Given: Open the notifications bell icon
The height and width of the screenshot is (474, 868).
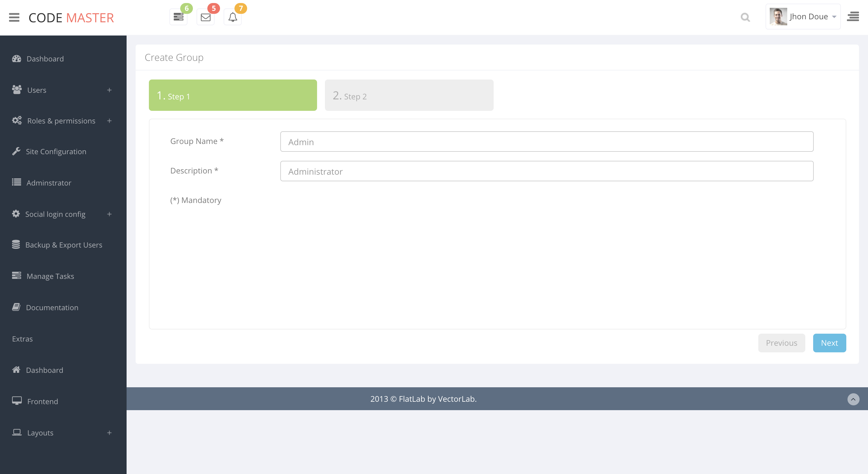Looking at the screenshot, I should pyautogui.click(x=232, y=17).
